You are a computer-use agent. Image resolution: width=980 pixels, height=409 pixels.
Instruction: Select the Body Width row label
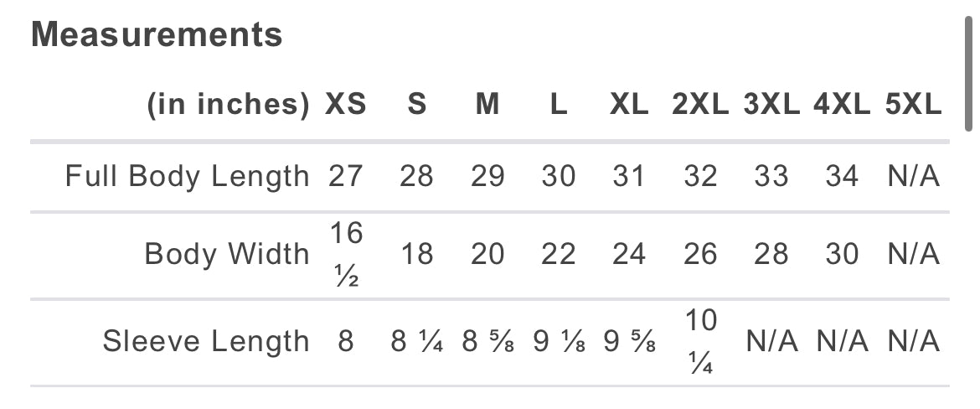pos(227,255)
